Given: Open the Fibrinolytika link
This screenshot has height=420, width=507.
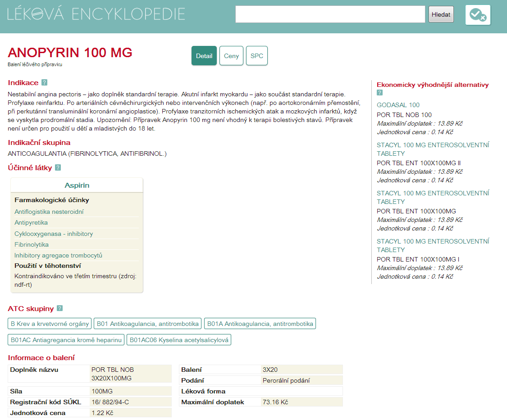Looking at the screenshot, I should (32, 244).
